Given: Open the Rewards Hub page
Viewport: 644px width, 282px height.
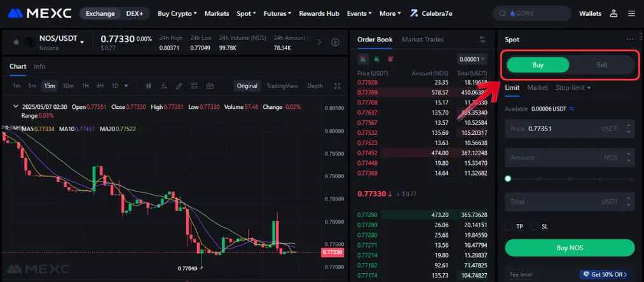Looking at the screenshot, I should click(x=319, y=13).
